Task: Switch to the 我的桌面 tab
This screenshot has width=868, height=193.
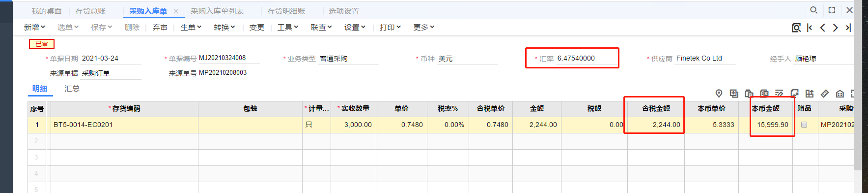Action: pyautogui.click(x=47, y=11)
